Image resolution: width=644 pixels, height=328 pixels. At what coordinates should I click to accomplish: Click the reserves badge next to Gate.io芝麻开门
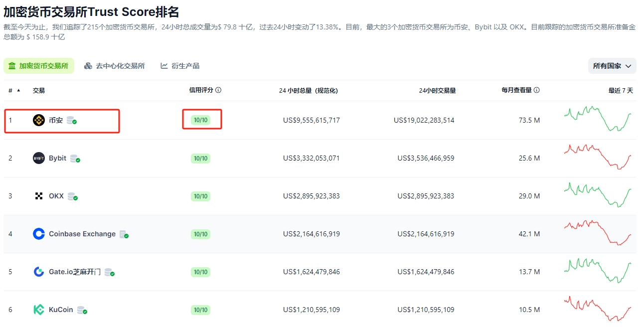tap(110, 272)
